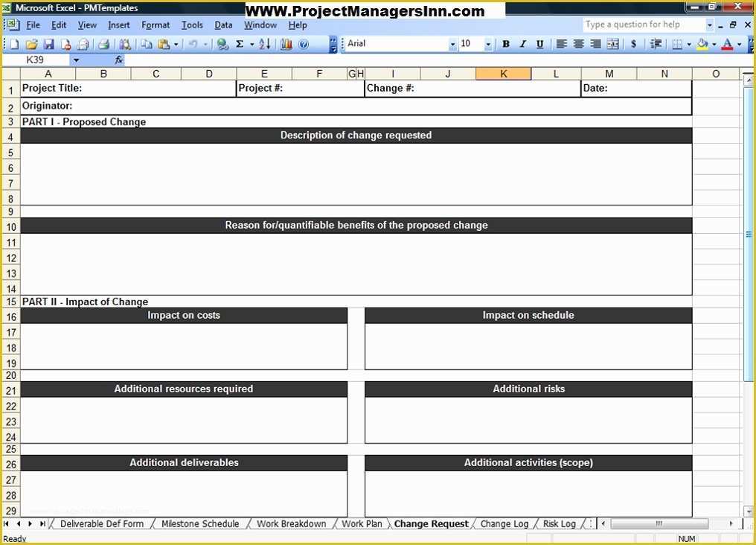
Task: Click the scroll-to-last-sheet tab arrow
Action: point(43,523)
